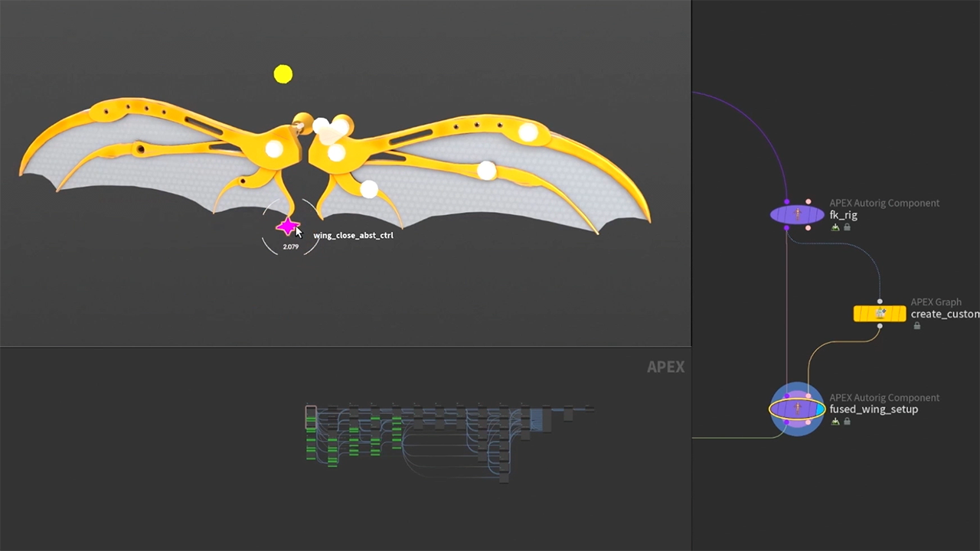Image resolution: width=980 pixels, height=551 pixels.
Task: Click the green badge icon under fk_rig
Action: (835, 227)
